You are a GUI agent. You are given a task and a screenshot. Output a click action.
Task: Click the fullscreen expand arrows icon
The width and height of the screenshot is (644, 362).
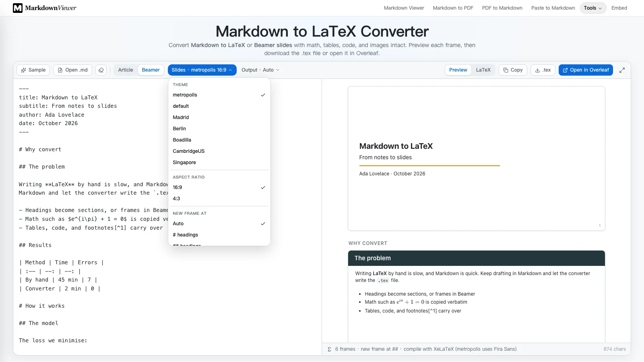[622, 70]
